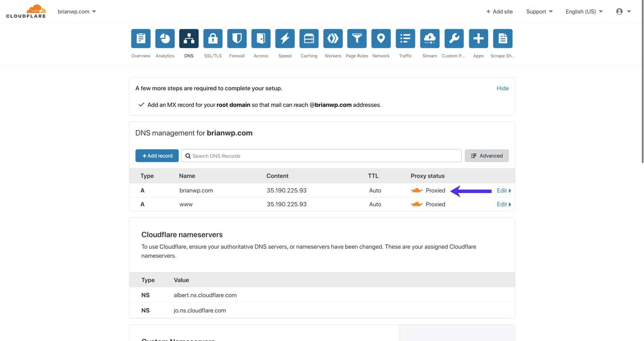Viewport: 644px width, 341px height.
Task: Click the Add record button
Action: pyautogui.click(x=157, y=155)
